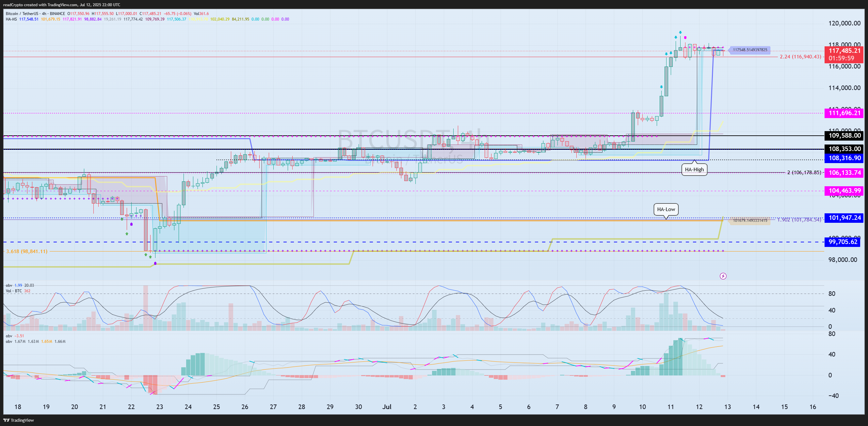Click the Vol · BTC 362 legend
This screenshot has width=868, height=426.
click(18, 291)
